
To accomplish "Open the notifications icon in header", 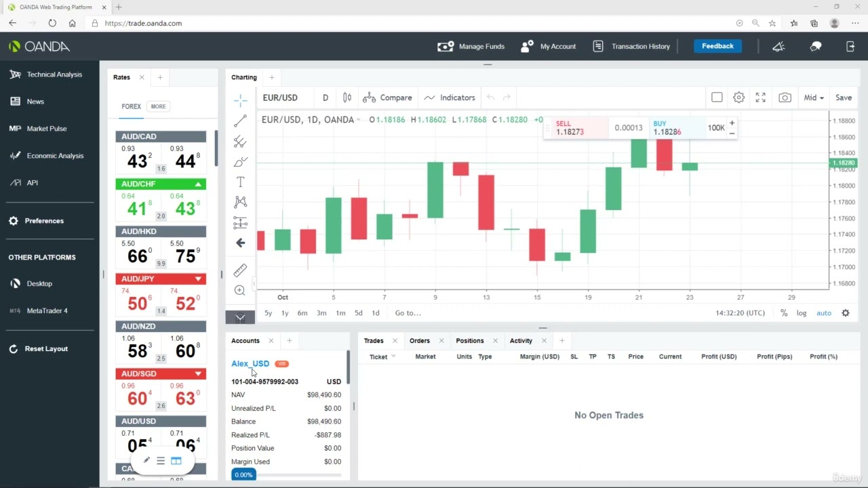I will [778, 46].
